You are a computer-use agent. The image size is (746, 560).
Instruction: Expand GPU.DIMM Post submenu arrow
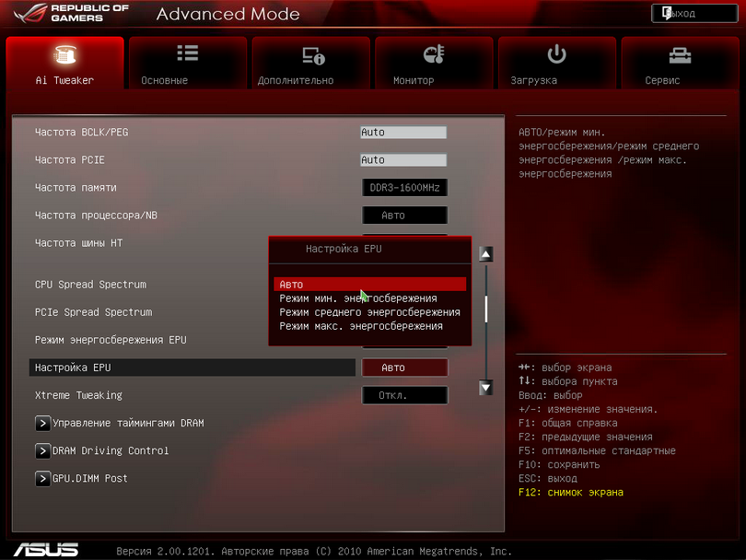[x=42, y=479]
